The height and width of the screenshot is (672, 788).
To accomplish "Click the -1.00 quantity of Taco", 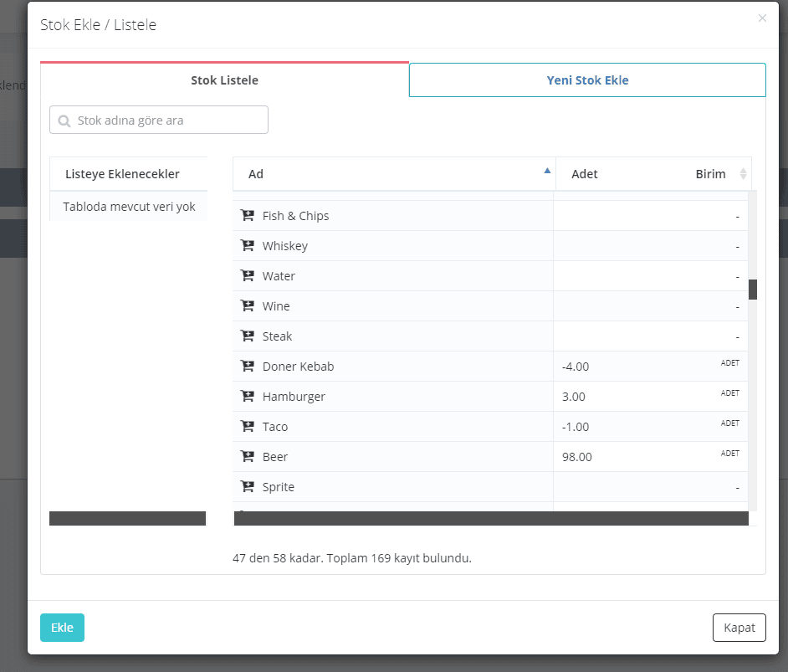I will pos(576,428).
